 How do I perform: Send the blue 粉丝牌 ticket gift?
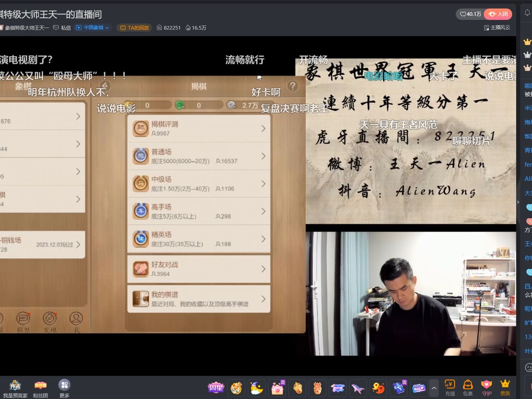click(419, 388)
